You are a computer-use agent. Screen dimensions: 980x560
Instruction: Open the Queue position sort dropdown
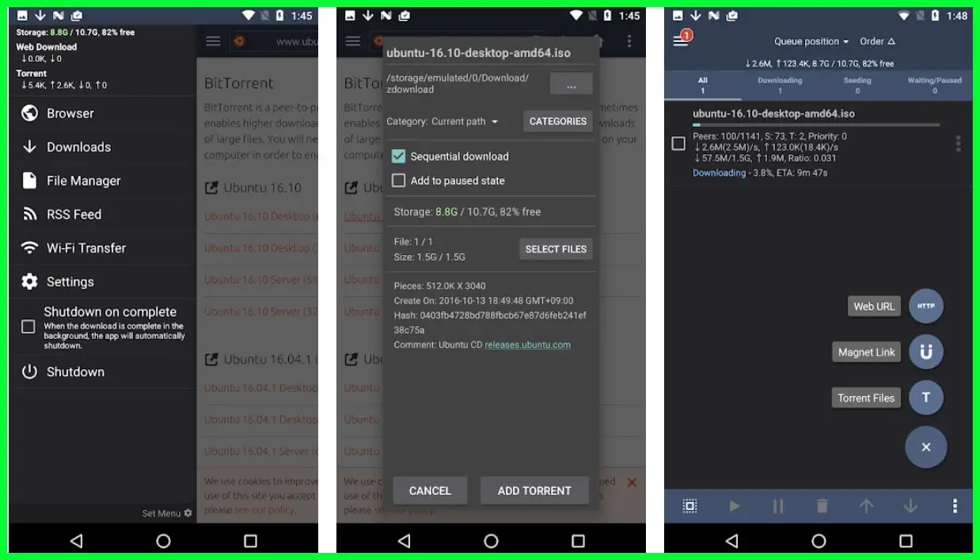pyautogui.click(x=811, y=41)
